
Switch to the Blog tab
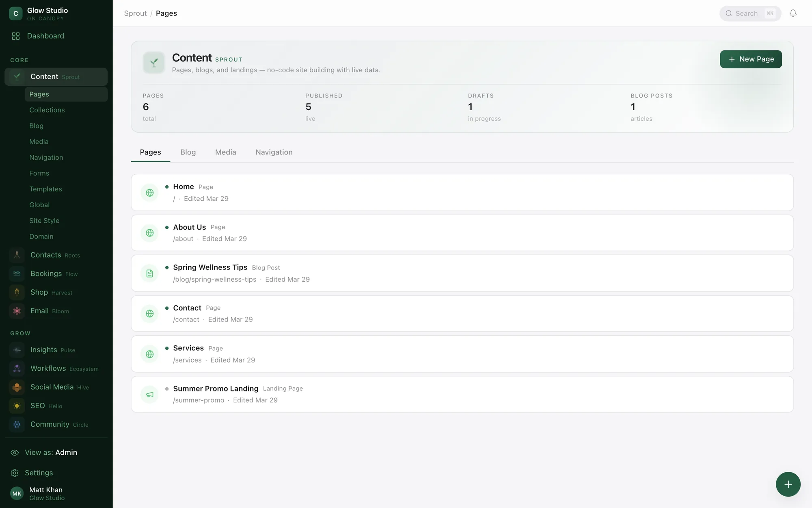point(188,152)
